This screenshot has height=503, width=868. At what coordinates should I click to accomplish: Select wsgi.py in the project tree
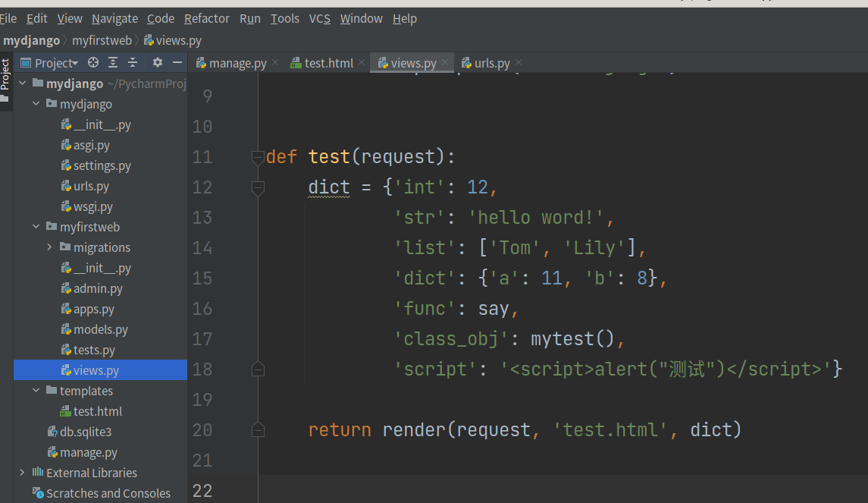tap(87, 207)
